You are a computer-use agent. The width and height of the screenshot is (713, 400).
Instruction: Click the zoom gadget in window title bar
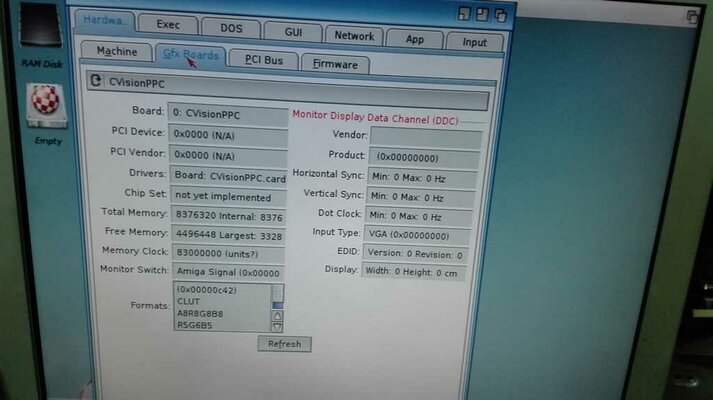click(483, 14)
